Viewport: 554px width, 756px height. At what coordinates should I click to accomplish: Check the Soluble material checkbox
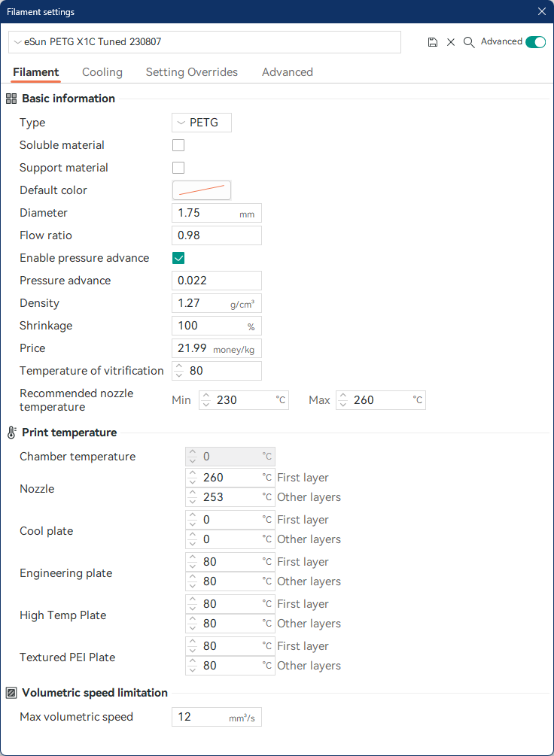(x=178, y=145)
